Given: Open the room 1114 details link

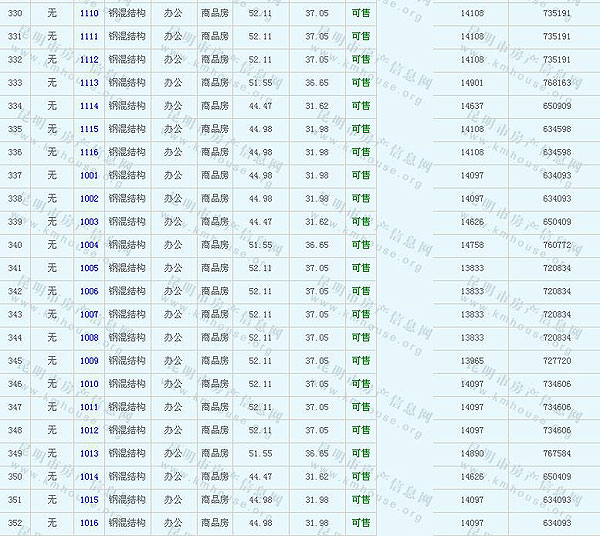Looking at the screenshot, I should (x=89, y=106).
